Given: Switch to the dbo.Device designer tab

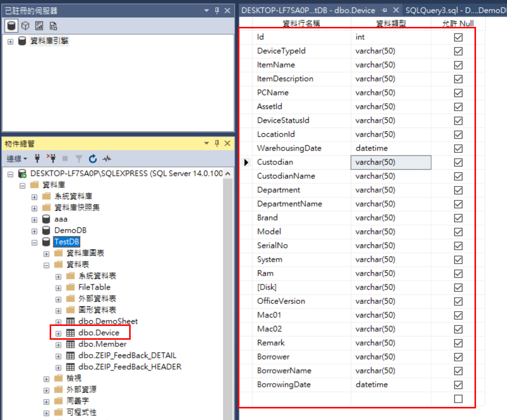Looking at the screenshot, I should (308, 10).
